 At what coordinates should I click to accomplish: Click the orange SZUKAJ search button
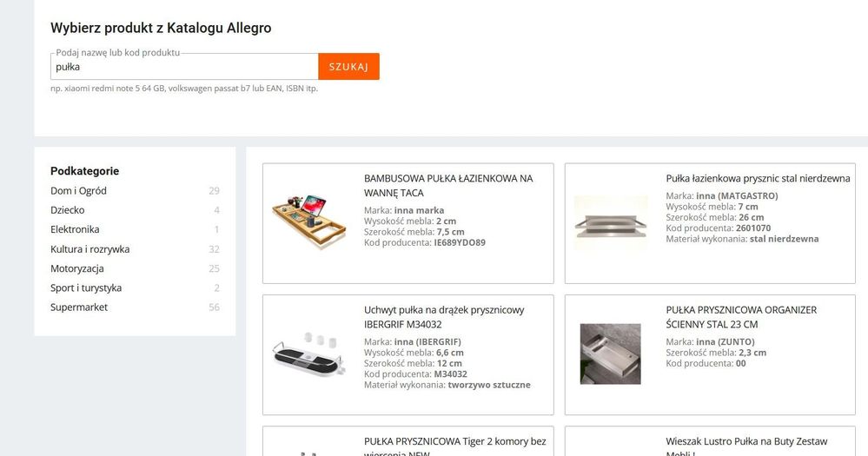click(x=348, y=66)
